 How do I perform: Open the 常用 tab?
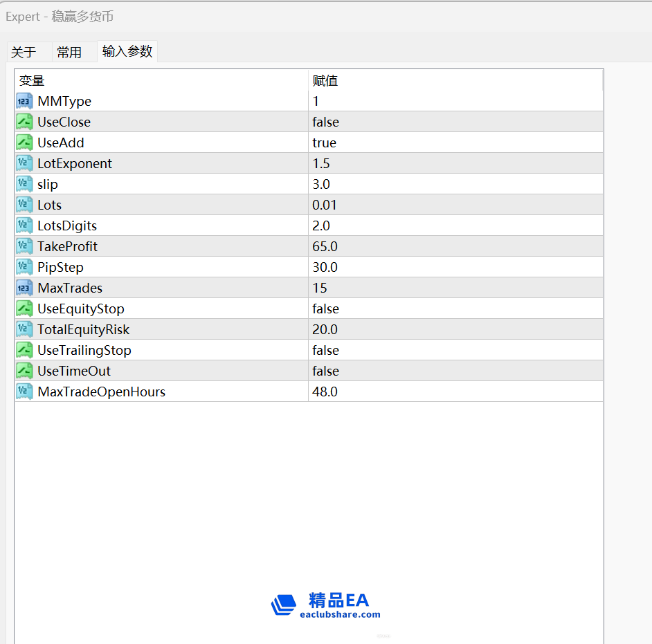69,53
